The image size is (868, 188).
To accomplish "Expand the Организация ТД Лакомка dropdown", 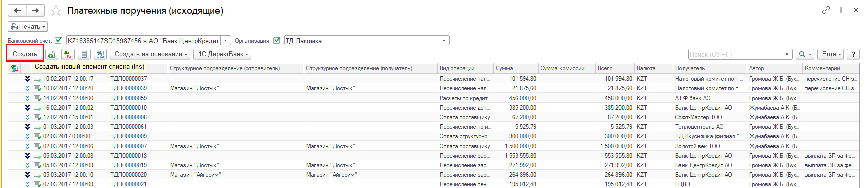I will tap(444, 41).
